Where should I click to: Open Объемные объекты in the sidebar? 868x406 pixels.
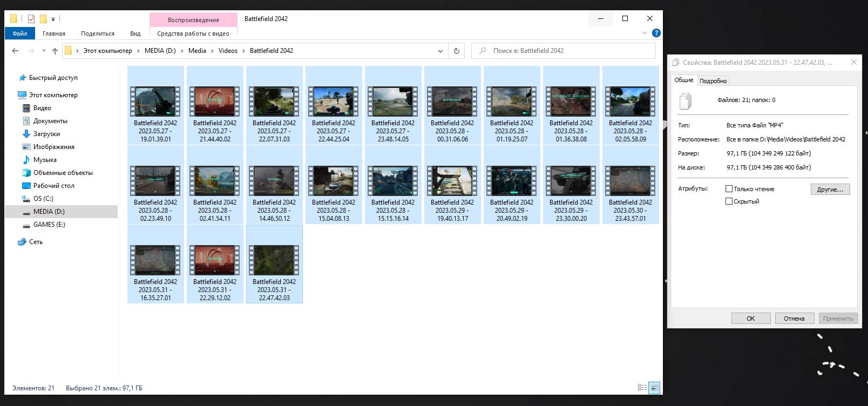(x=63, y=173)
